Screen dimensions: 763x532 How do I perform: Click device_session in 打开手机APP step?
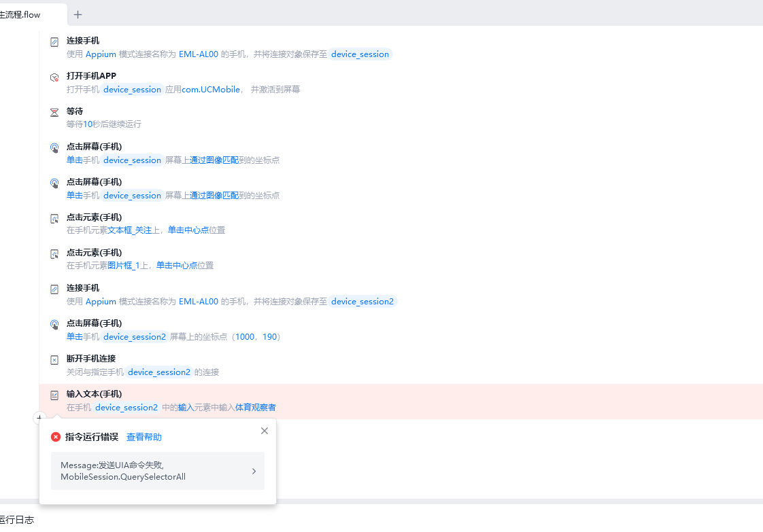point(133,90)
